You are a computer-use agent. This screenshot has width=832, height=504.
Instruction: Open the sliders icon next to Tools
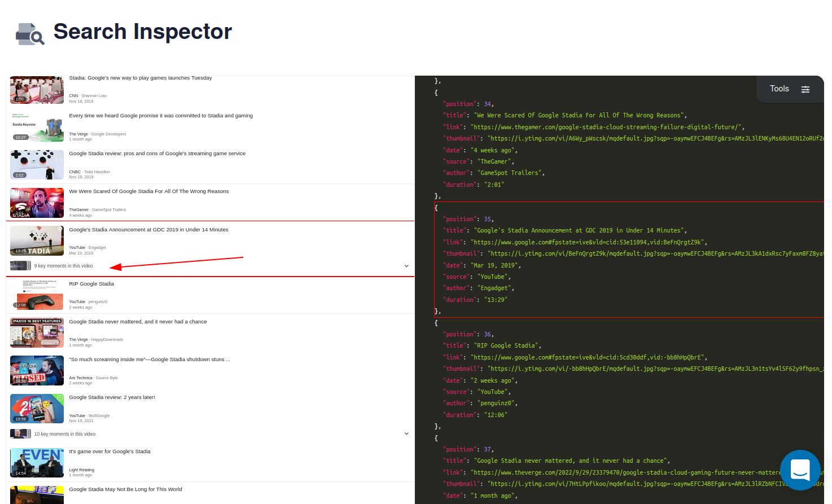point(805,89)
